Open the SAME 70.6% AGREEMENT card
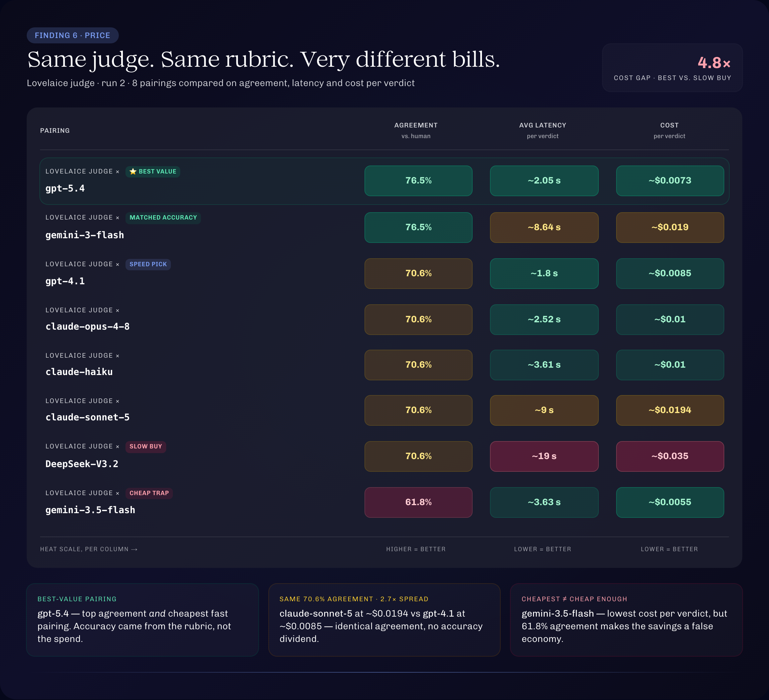769x700 pixels. click(x=384, y=620)
